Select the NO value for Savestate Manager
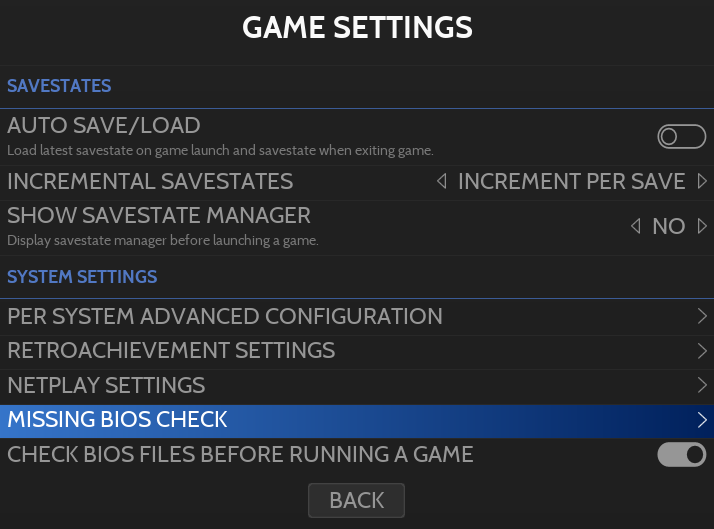 (x=668, y=227)
